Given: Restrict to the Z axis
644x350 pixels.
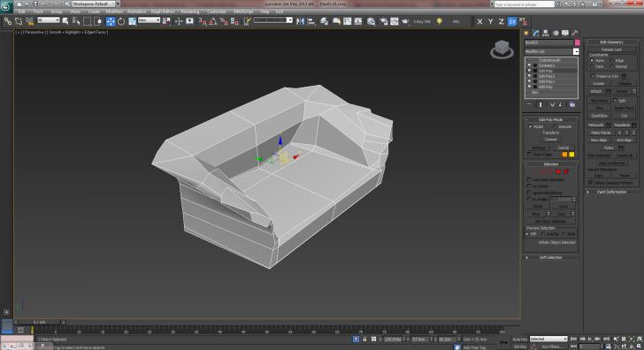Looking at the screenshot, I should pos(501,21).
